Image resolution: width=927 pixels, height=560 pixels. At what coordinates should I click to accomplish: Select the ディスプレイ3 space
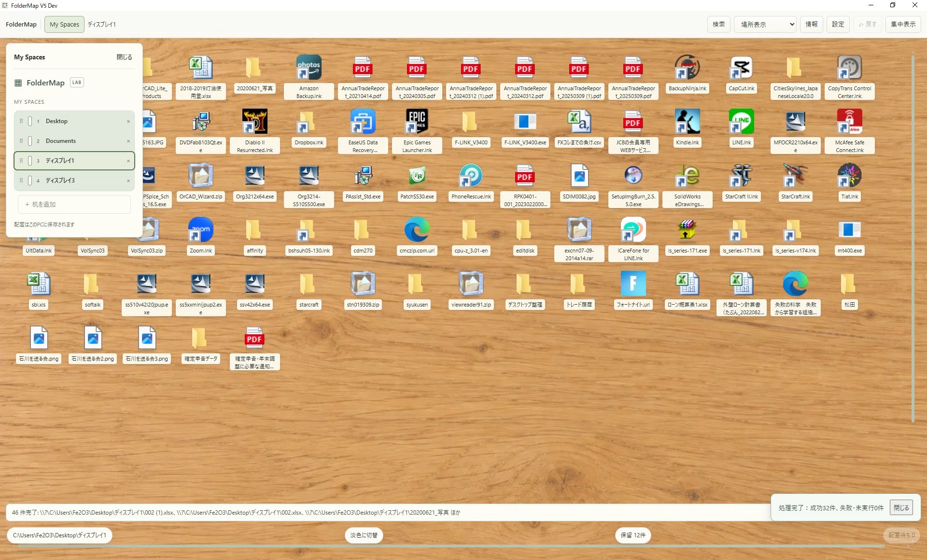point(74,181)
